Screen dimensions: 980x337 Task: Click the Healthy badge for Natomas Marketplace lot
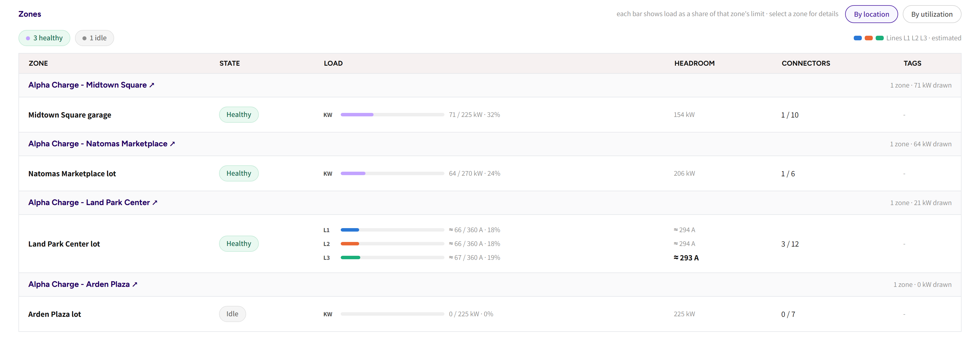click(239, 173)
